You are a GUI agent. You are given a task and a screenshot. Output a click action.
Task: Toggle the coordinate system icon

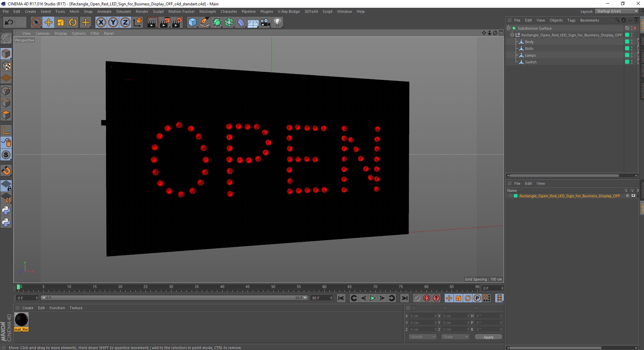137,23
